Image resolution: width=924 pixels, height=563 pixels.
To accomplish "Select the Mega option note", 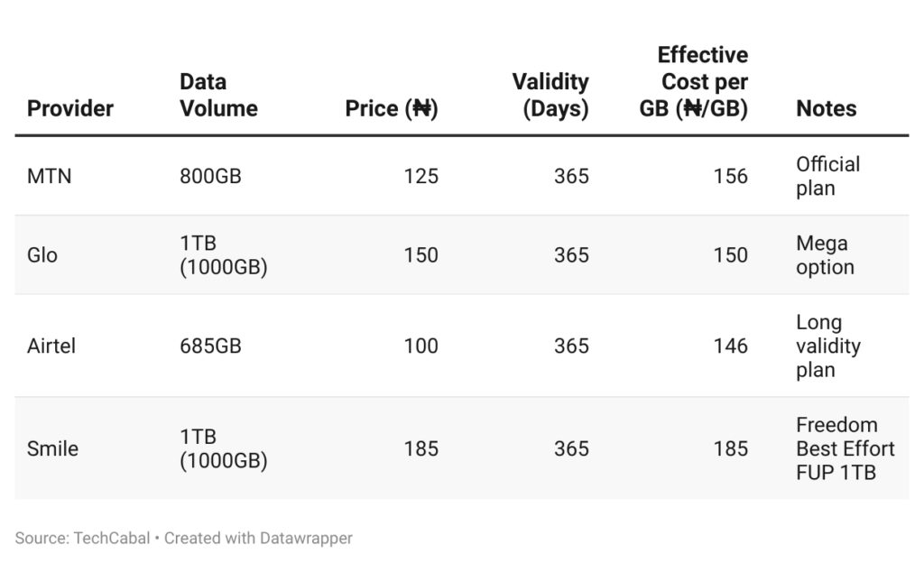I will pos(825,255).
